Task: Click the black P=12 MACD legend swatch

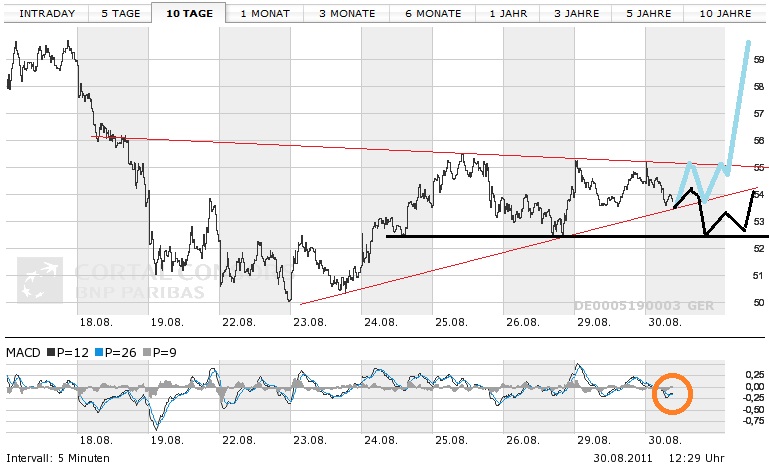Action: click(47, 354)
